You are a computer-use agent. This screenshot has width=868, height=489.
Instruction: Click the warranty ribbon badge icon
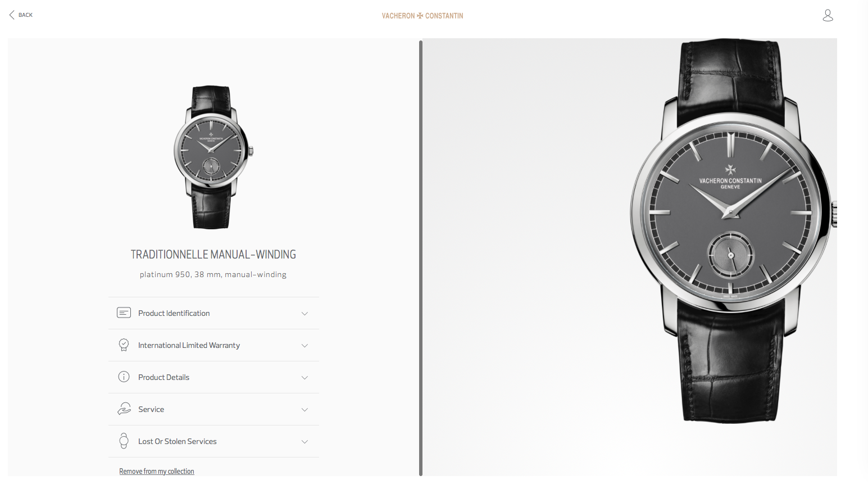(x=124, y=345)
